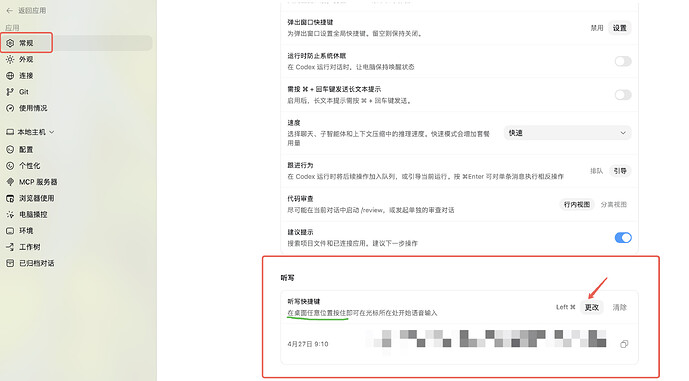This screenshot has height=381, width=689.
Task: Open the 工作树 page label
Action: [29, 247]
